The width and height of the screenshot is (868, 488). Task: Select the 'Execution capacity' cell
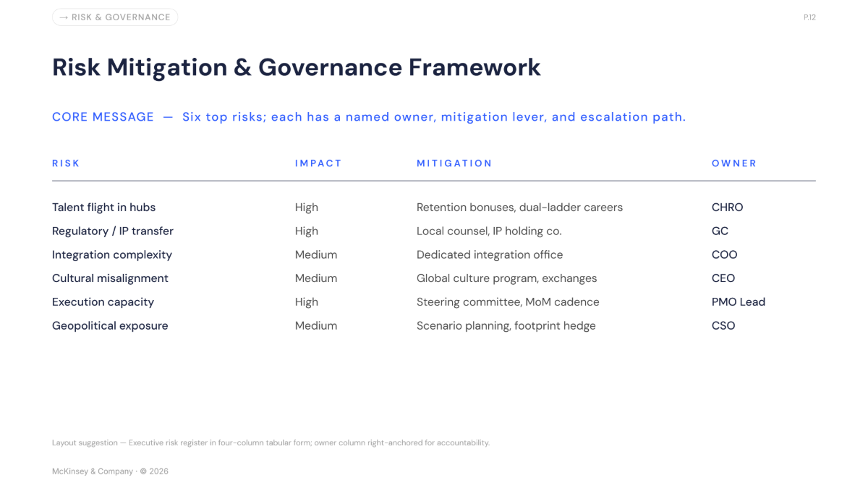pyautogui.click(x=103, y=302)
